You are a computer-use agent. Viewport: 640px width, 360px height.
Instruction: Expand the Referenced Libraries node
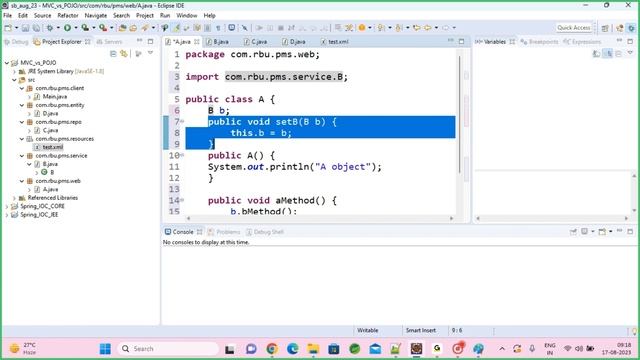tap(14, 198)
